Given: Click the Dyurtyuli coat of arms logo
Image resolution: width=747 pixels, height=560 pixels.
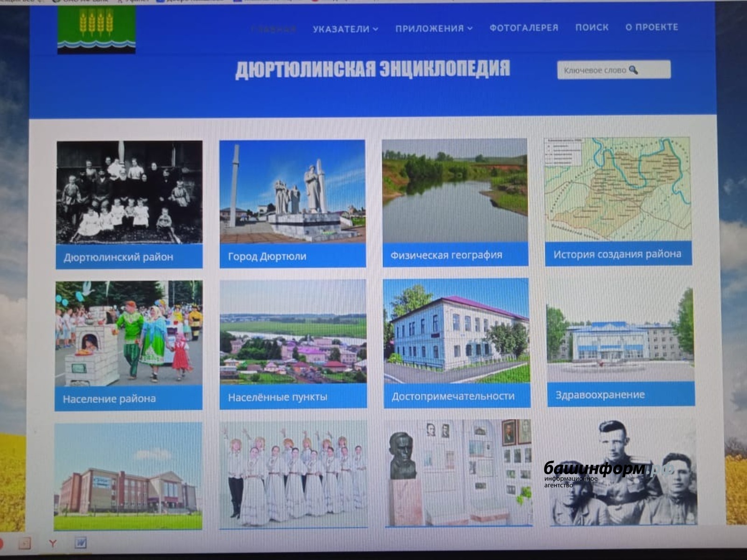Looking at the screenshot, I should pos(97,29).
